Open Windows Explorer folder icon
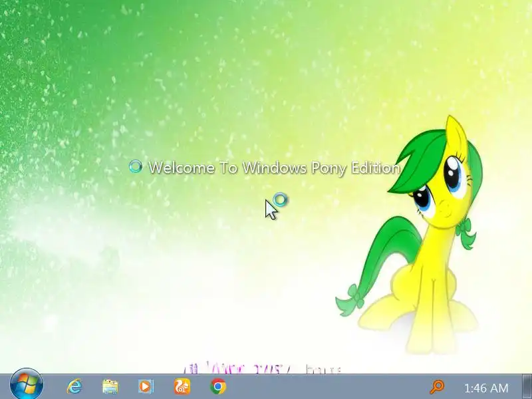This screenshot has width=532, height=399. 110,387
